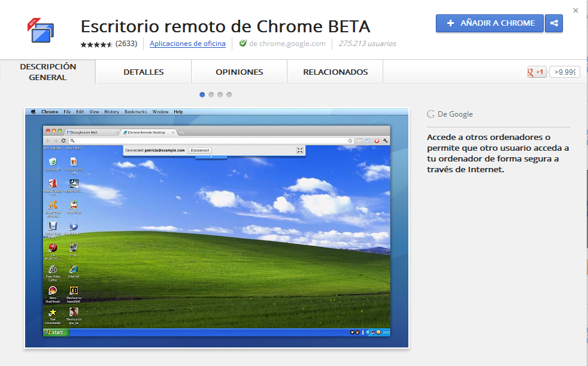Close the app details dialog with the X
The width and height of the screenshot is (588, 366).
575,11
